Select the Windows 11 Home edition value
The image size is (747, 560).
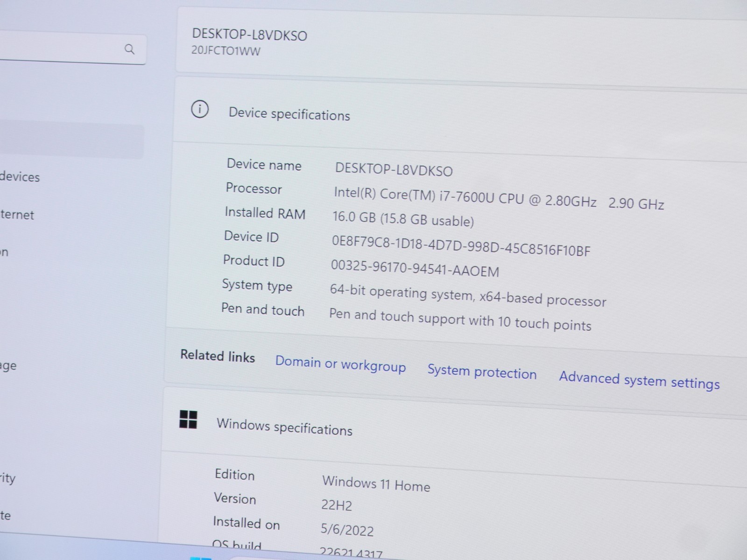[376, 483]
